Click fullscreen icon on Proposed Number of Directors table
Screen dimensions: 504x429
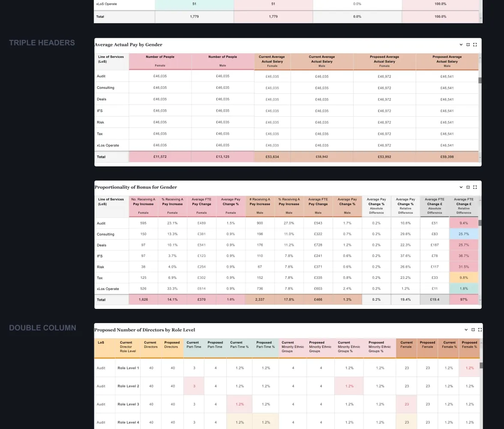[480, 330]
